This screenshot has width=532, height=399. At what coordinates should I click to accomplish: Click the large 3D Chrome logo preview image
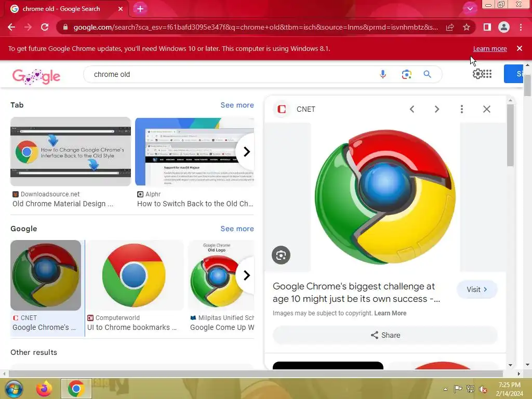click(x=385, y=197)
